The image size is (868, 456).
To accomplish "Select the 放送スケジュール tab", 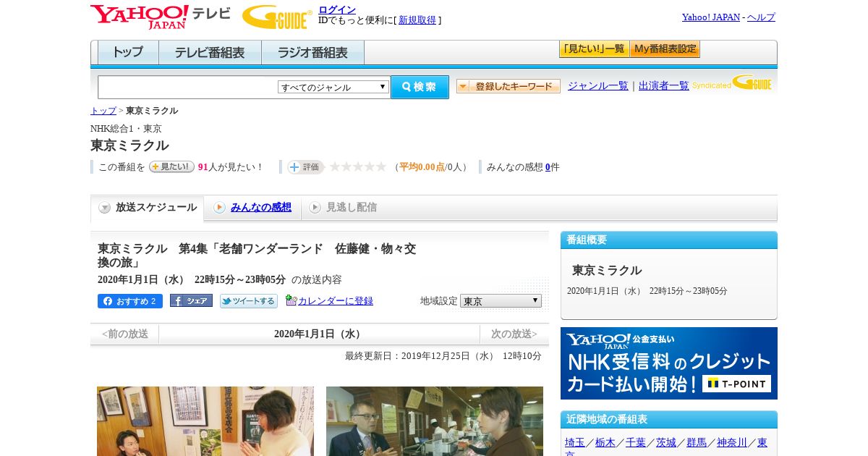I will pos(148,208).
